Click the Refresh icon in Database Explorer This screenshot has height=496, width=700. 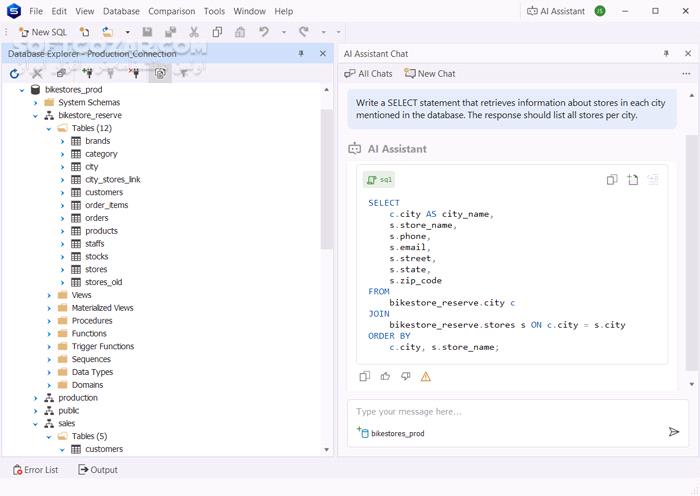(x=14, y=73)
